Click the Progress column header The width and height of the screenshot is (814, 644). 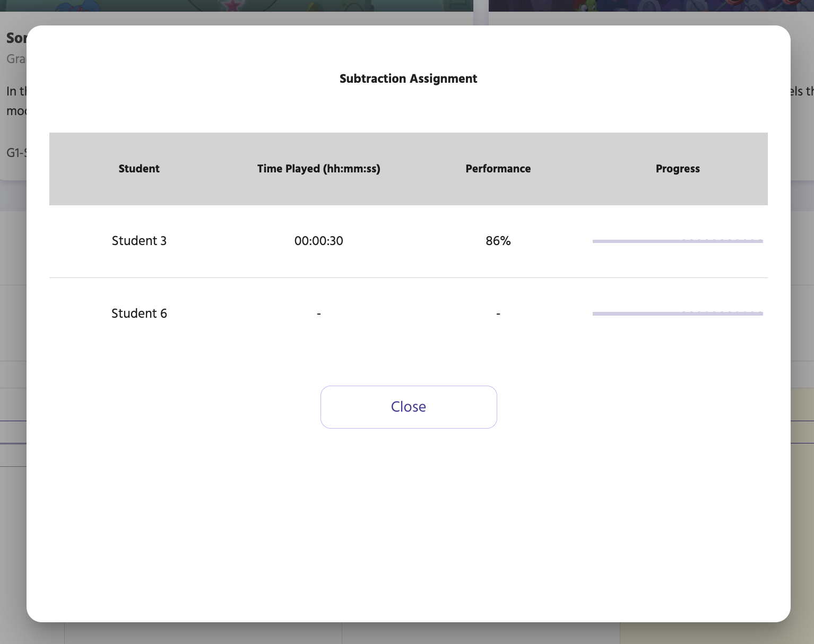(x=678, y=169)
